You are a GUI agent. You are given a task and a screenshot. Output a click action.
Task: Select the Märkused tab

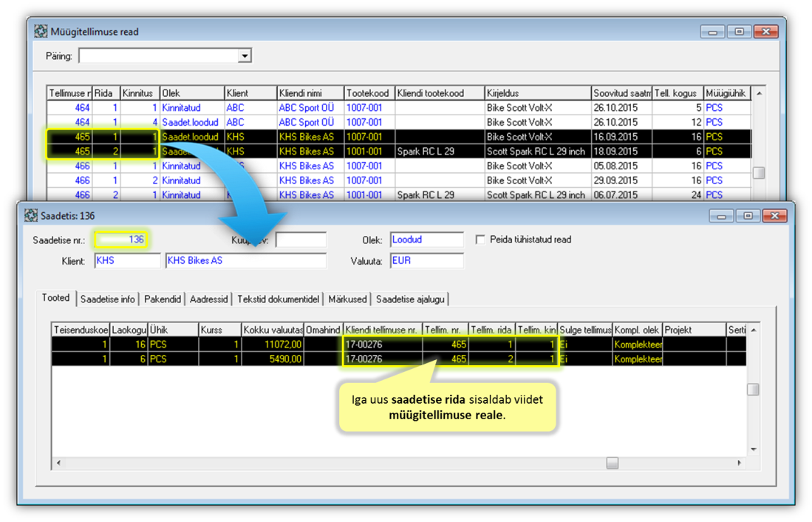(347, 299)
